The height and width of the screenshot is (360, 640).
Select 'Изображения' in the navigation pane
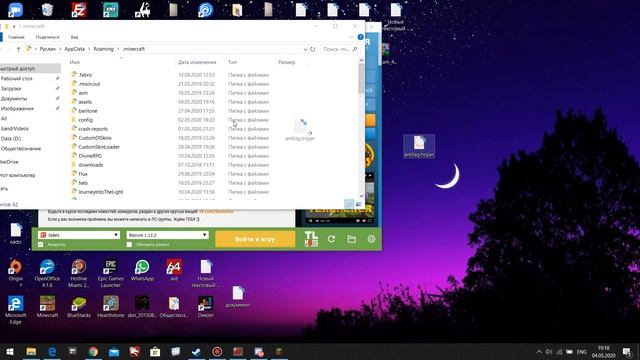[x=17, y=109]
